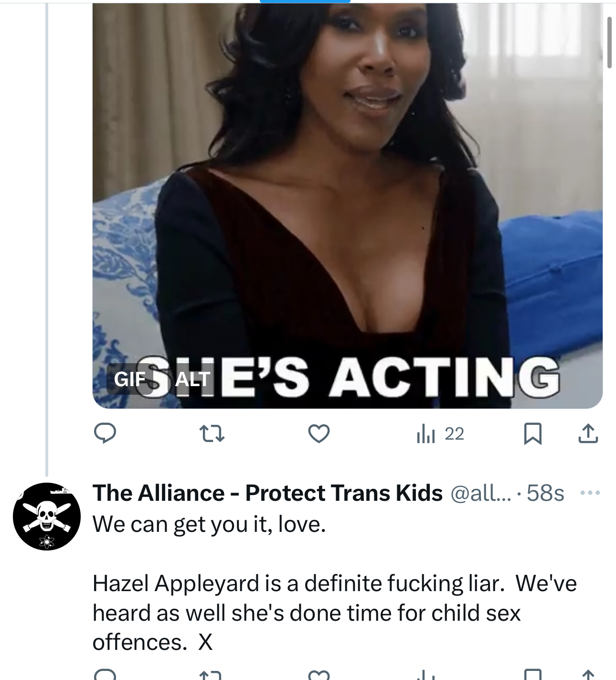The width and height of the screenshot is (616, 680).
Task: Bookmark the "She's Acting" GIF tweet
Action: point(532,434)
